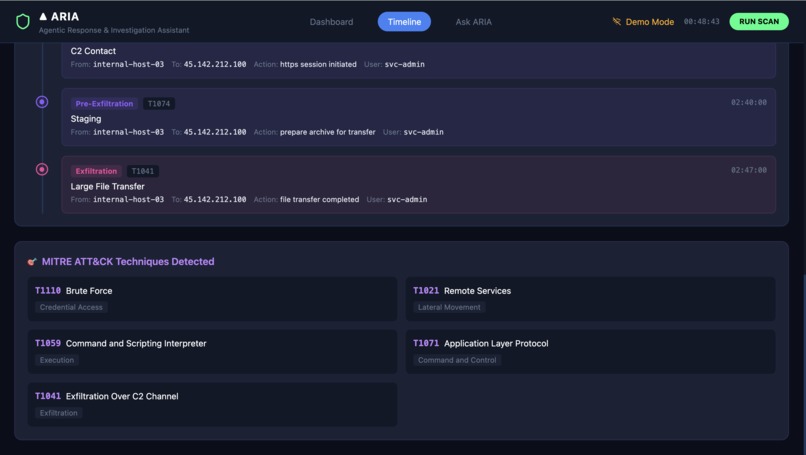Click the Exfiltration tag under T1041 card
806x455 pixels.
pyautogui.click(x=59, y=413)
